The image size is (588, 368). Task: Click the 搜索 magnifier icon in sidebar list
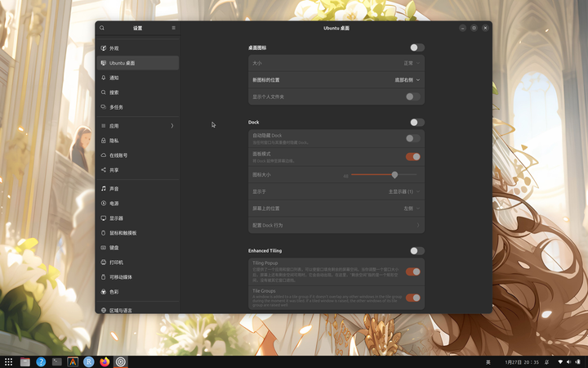pos(104,92)
